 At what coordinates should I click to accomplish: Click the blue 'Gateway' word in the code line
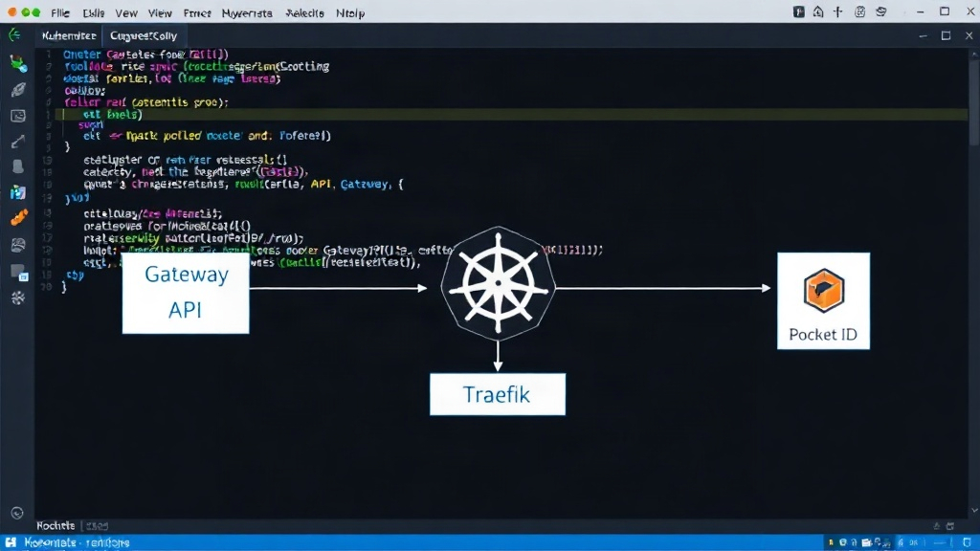click(365, 185)
